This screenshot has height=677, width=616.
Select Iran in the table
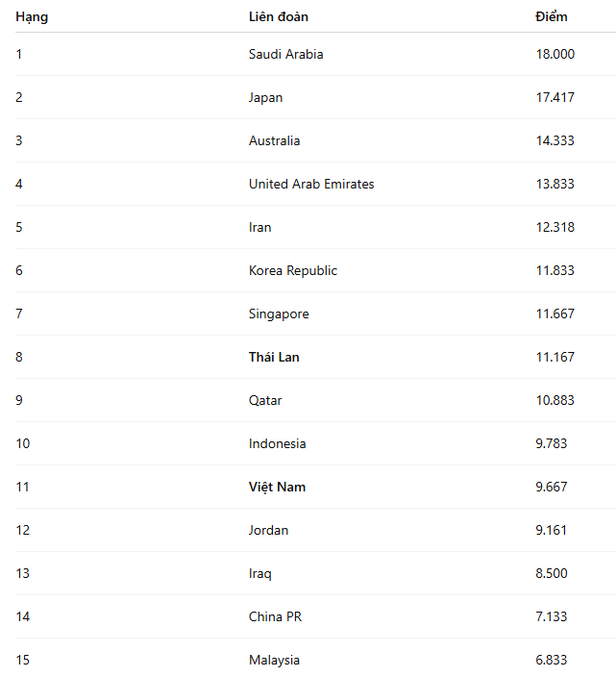[259, 227]
